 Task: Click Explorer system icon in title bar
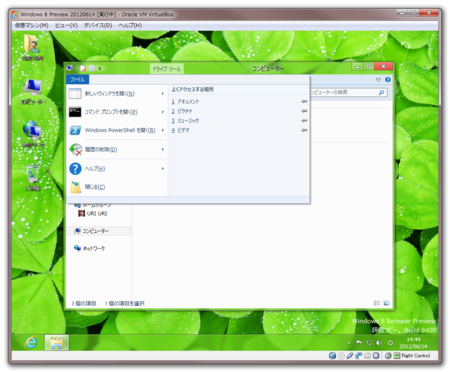point(70,68)
